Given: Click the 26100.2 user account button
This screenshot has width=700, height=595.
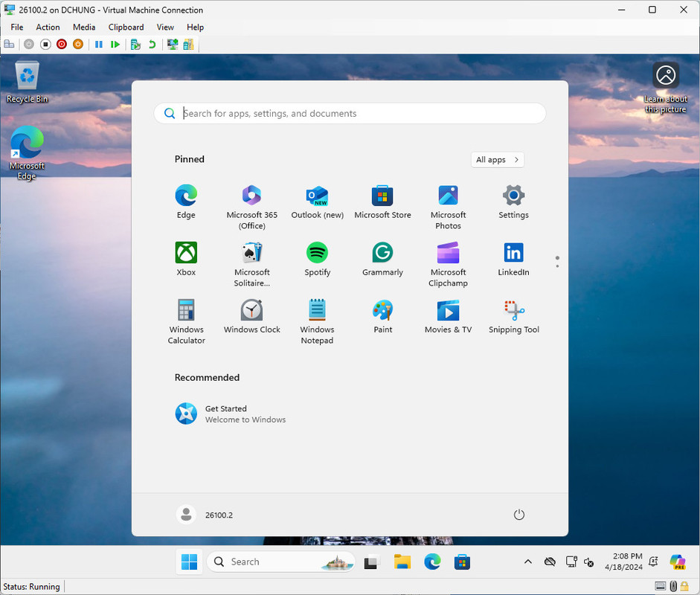Looking at the screenshot, I should coord(205,515).
